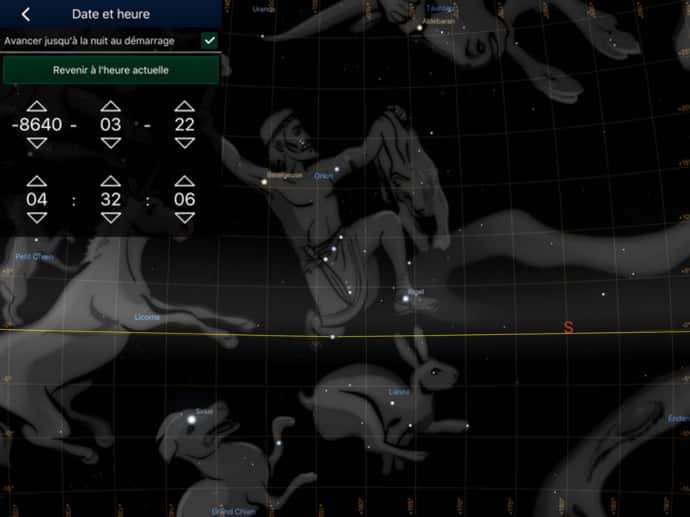Select the hour field 04
This screenshot has height=517, width=690.
point(37,199)
